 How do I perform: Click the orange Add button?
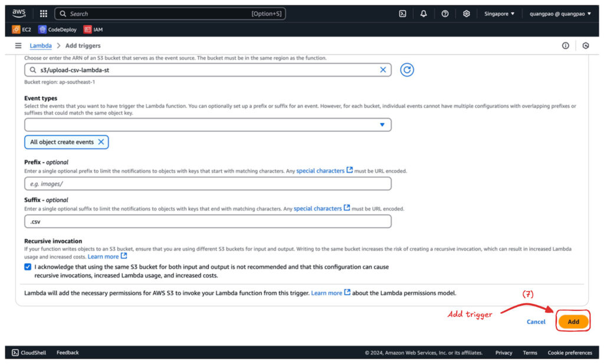coord(573,322)
